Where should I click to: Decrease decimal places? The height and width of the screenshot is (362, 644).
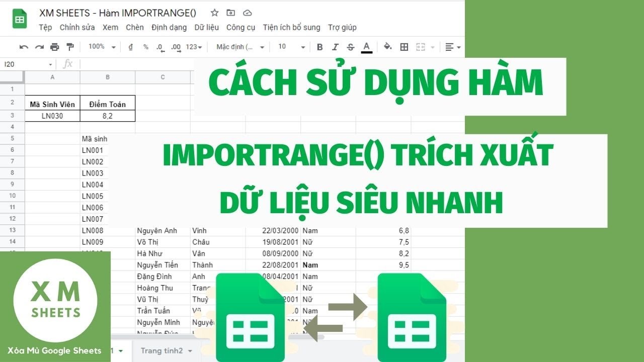(160, 47)
